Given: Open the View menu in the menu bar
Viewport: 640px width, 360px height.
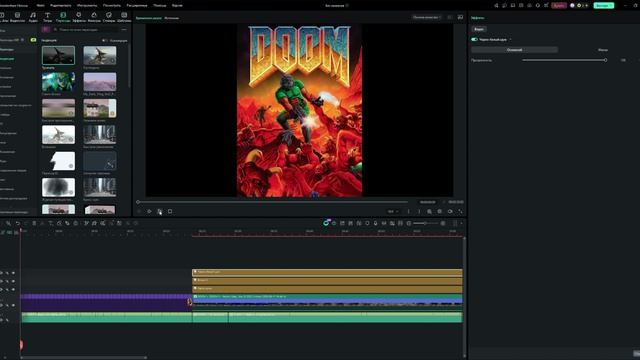Looking at the screenshot, I should 111,5.
